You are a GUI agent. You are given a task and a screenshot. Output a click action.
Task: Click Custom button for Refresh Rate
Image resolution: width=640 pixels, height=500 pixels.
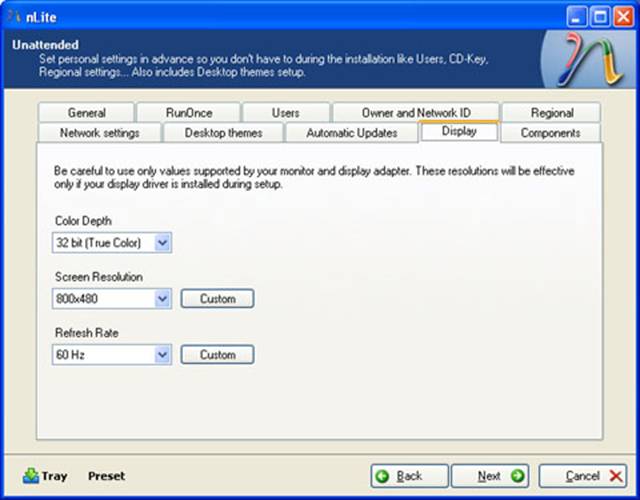[x=217, y=355]
